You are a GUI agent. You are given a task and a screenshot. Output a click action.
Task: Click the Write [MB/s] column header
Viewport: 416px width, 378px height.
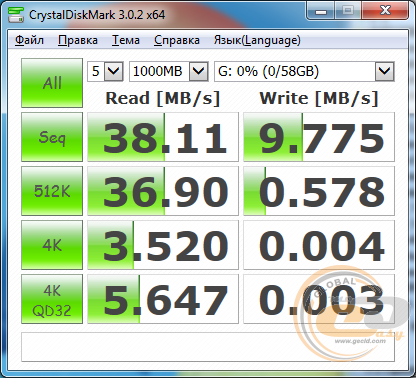pyautogui.click(x=319, y=99)
